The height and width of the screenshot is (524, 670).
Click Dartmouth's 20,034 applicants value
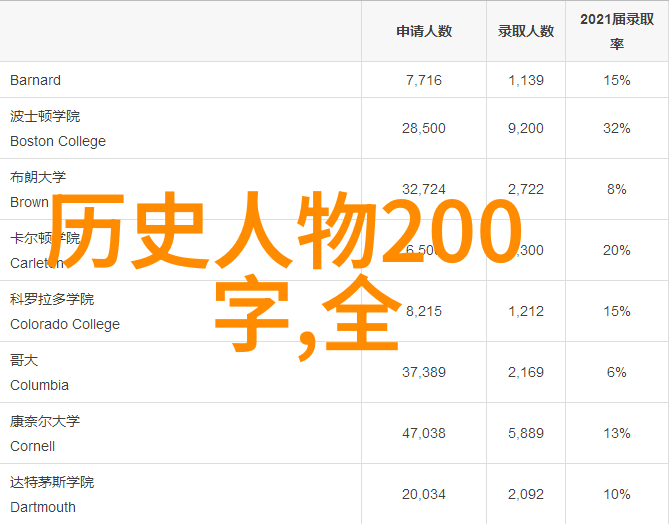[424, 494]
